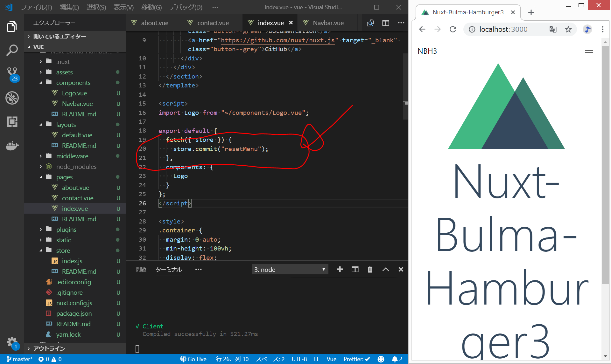
Task: Switch to about.vue editor tab
Action: (x=154, y=23)
